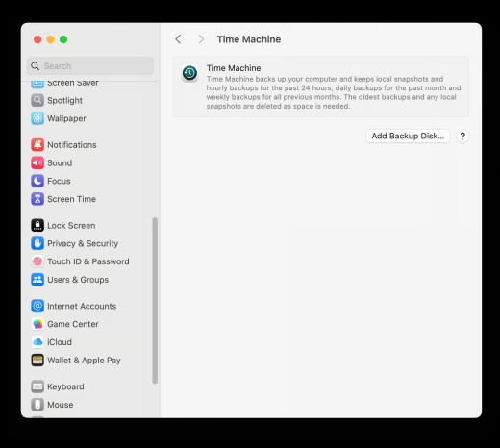This screenshot has height=448, width=500.
Task: Open the Screen Time hourglass icon
Action: point(37,199)
